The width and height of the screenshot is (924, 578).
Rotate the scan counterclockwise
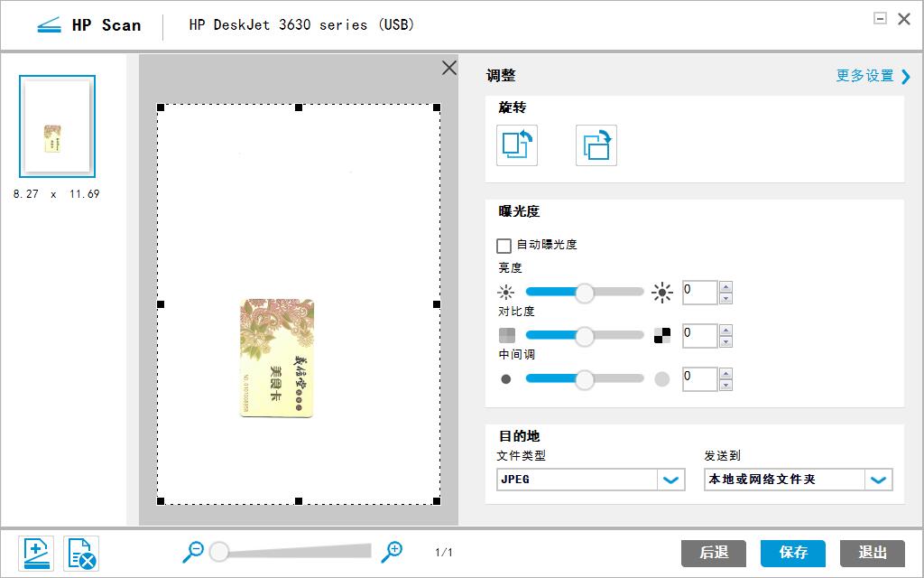[x=517, y=145]
